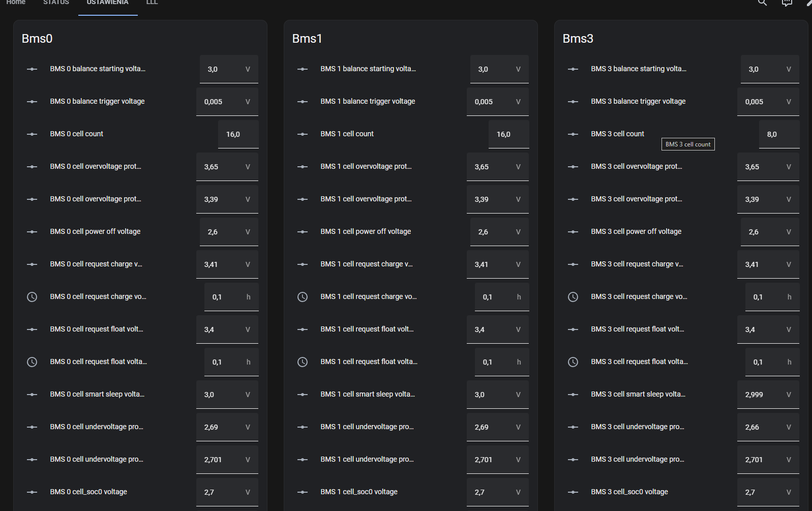
Task: Click the slider icon beside BMS 3 cell power off voltage
Action: tap(573, 232)
